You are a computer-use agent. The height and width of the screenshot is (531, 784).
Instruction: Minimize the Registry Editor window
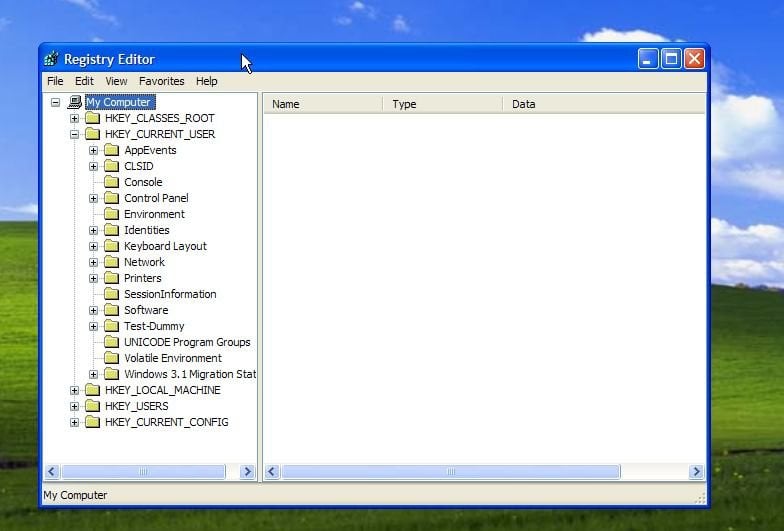648,59
